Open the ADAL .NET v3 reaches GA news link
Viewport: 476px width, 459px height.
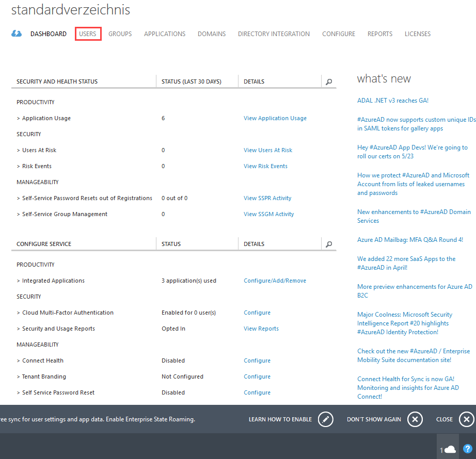coord(393,101)
